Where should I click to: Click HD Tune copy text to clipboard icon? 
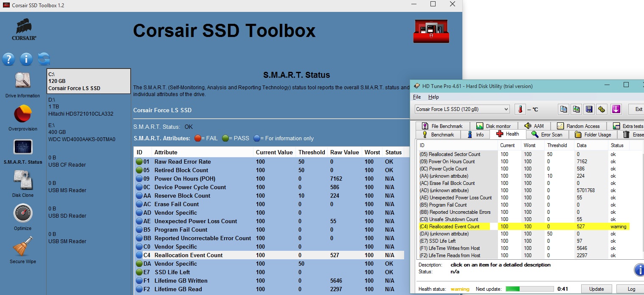[563, 109]
